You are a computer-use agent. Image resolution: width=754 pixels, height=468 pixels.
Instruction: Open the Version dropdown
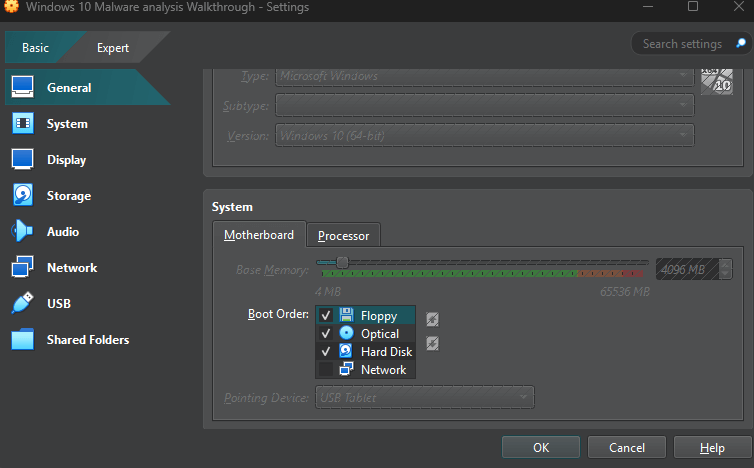coord(485,135)
